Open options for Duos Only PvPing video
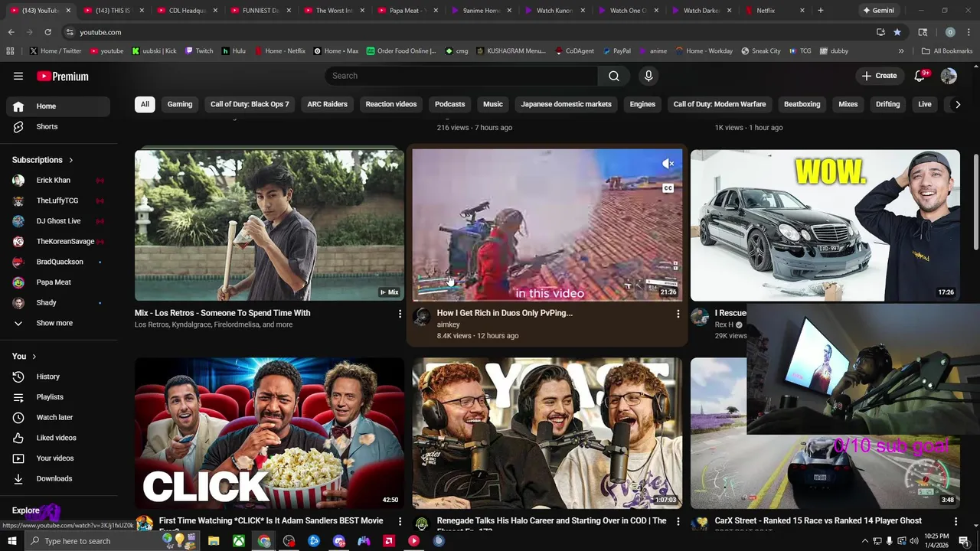The image size is (980, 551). click(678, 314)
